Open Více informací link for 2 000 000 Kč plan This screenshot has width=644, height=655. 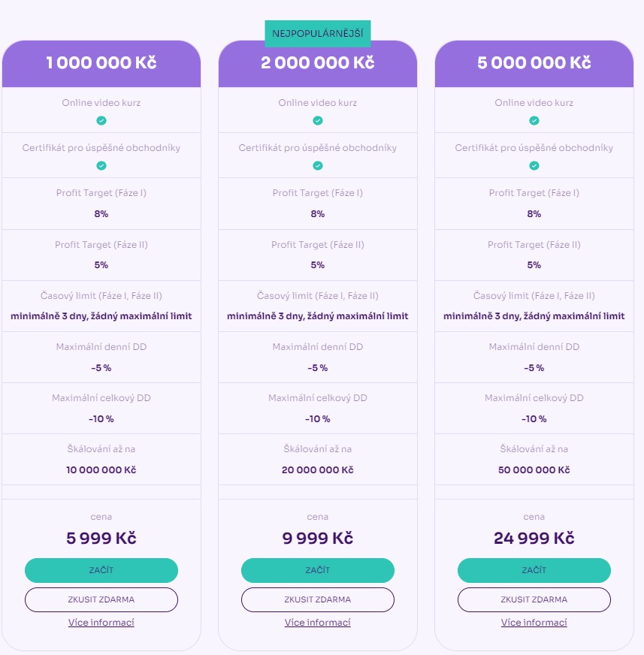(318, 623)
